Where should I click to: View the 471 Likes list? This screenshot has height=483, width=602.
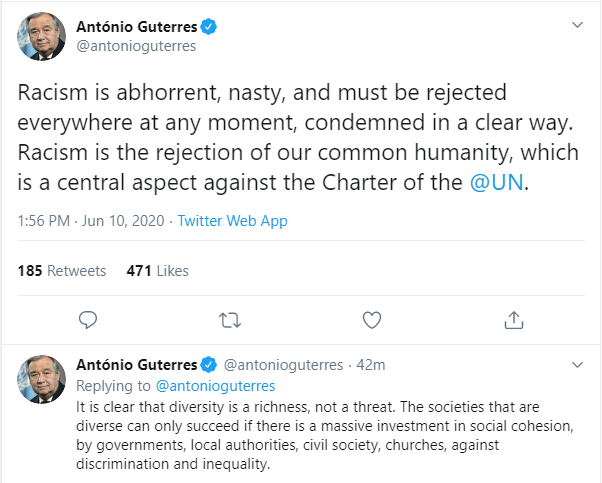[157, 270]
